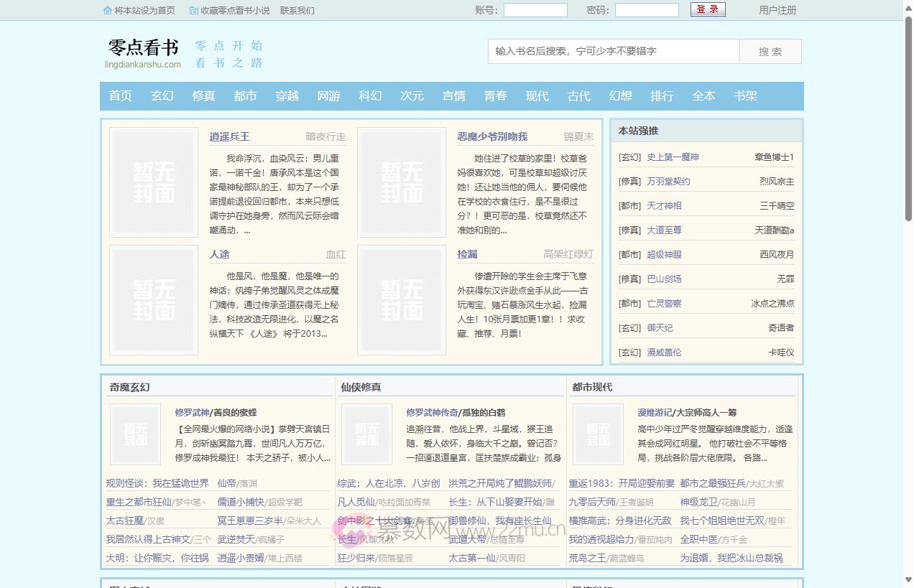Click the 账号 account input field
914x588 pixels.
(535, 9)
